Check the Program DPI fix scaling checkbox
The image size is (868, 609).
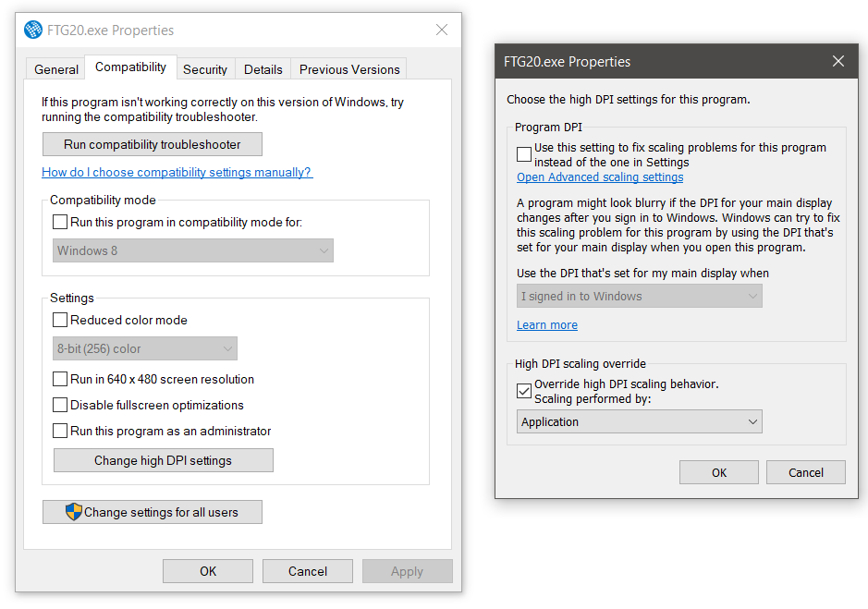[524, 154]
